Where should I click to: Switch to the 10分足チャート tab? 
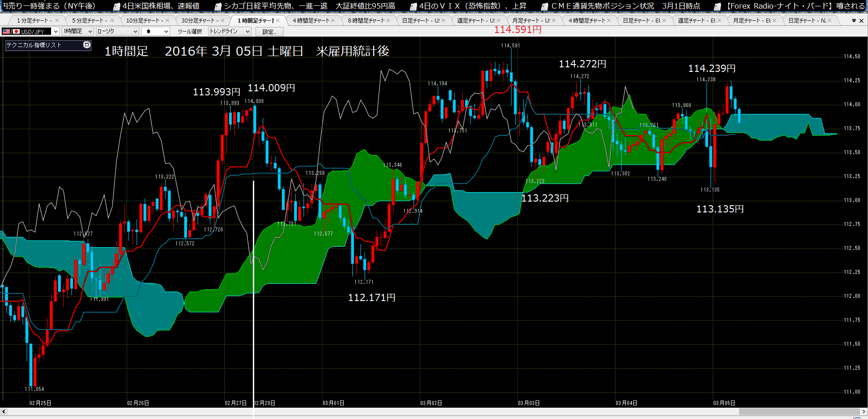[145, 21]
